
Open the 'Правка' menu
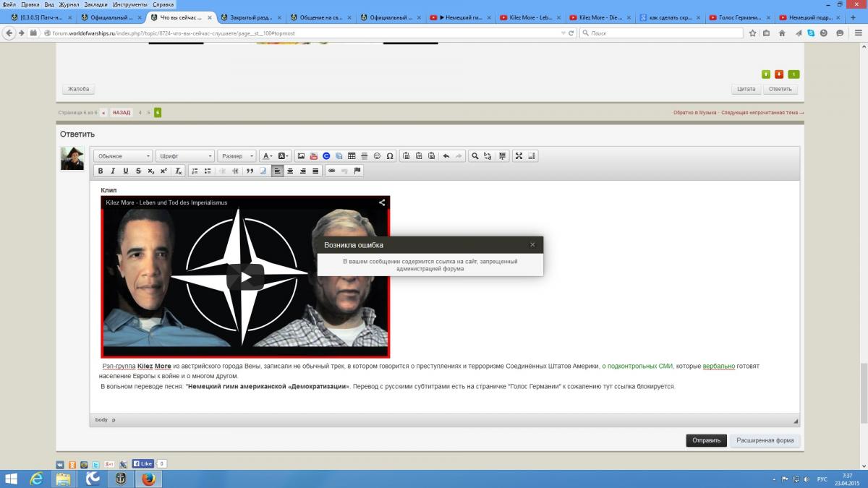tap(30, 4)
